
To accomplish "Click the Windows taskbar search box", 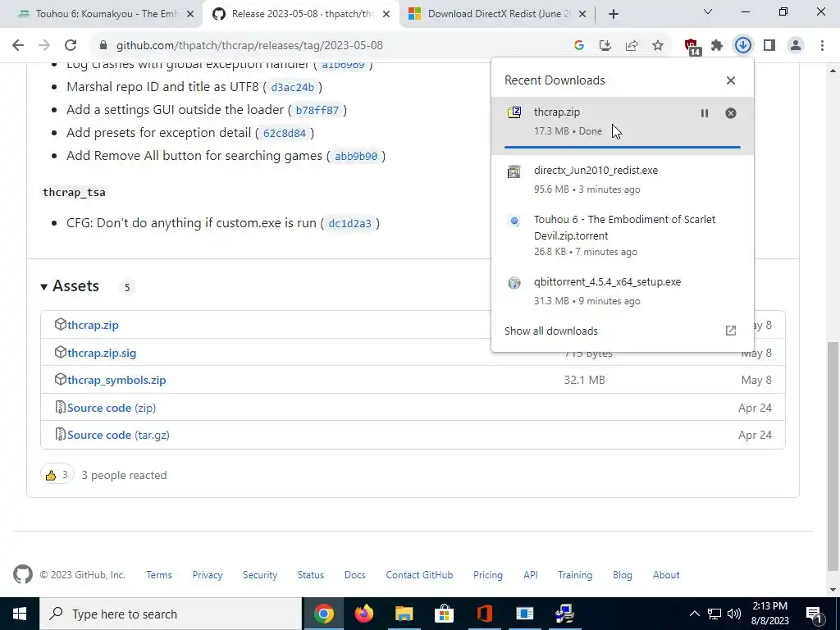I will pos(171,614).
